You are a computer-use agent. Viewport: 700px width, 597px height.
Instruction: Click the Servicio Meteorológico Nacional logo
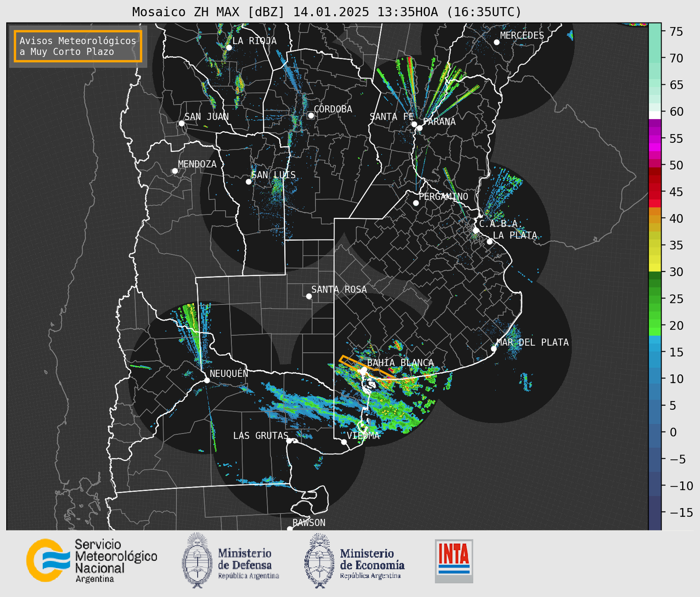[x=92, y=561]
